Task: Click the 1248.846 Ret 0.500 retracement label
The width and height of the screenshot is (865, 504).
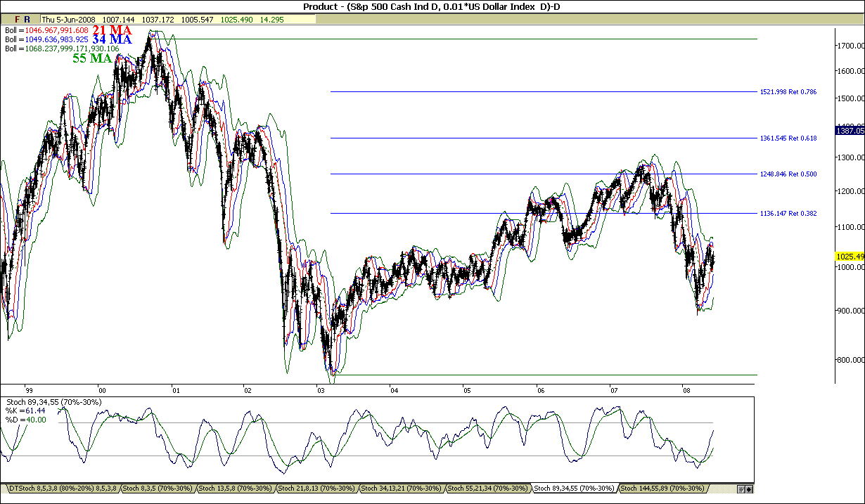Action: tap(788, 174)
